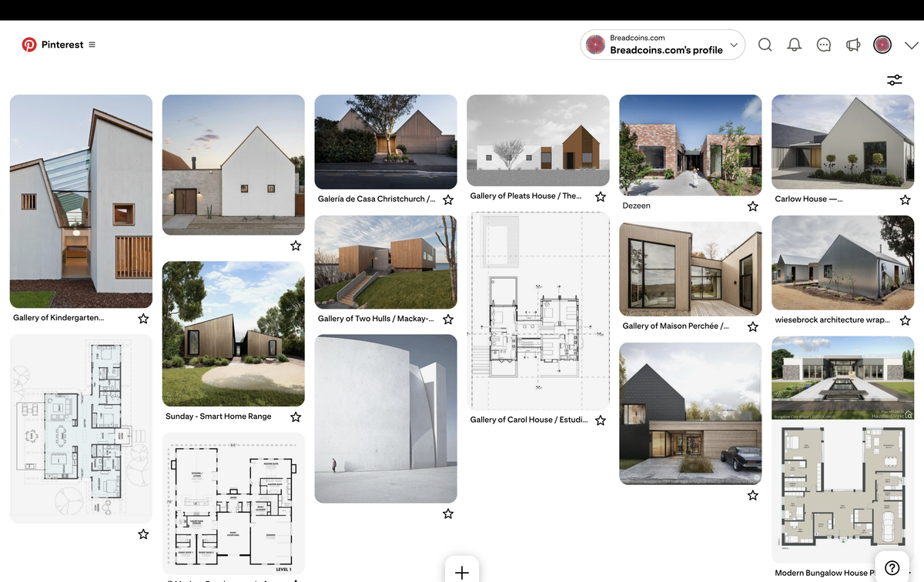This screenshot has height=582, width=924.
Task: Open the hamburger menu next to Pinterest
Action: (x=92, y=45)
